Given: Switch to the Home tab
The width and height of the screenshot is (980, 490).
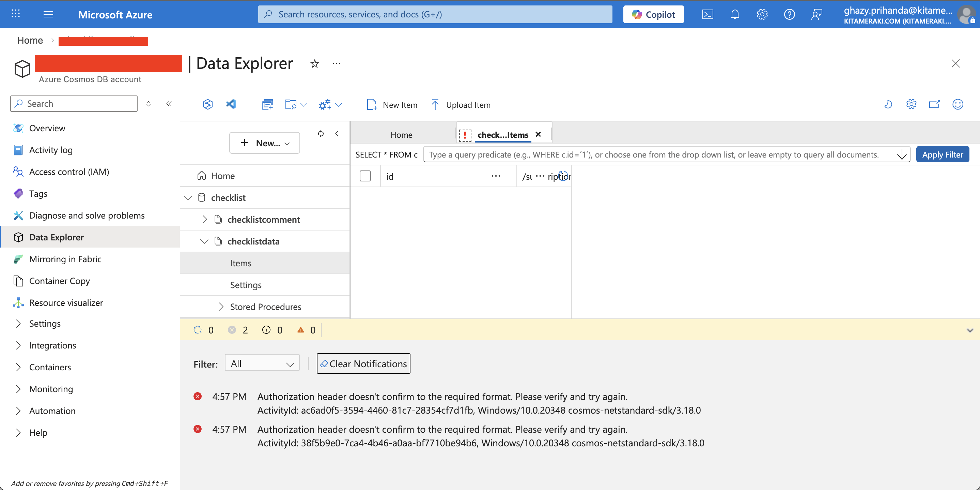Looking at the screenshot, I should 401,134.
